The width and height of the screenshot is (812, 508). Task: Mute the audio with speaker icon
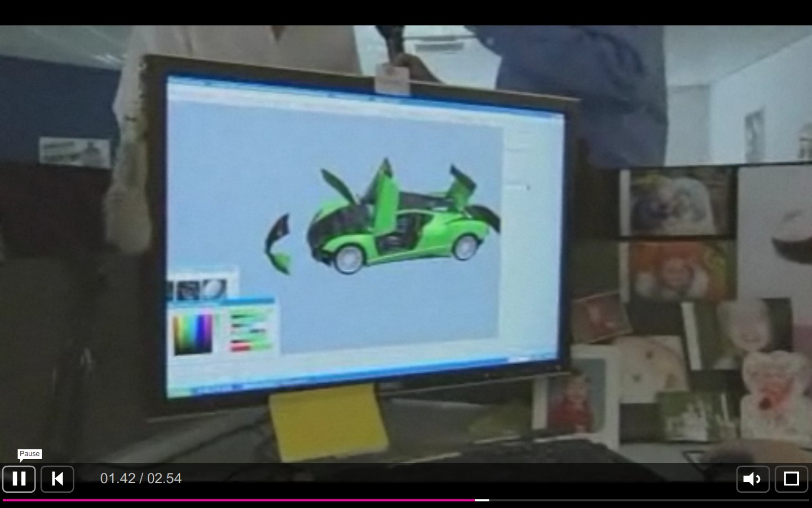752,479
